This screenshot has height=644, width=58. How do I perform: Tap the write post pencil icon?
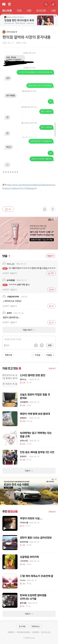[53, 4]
